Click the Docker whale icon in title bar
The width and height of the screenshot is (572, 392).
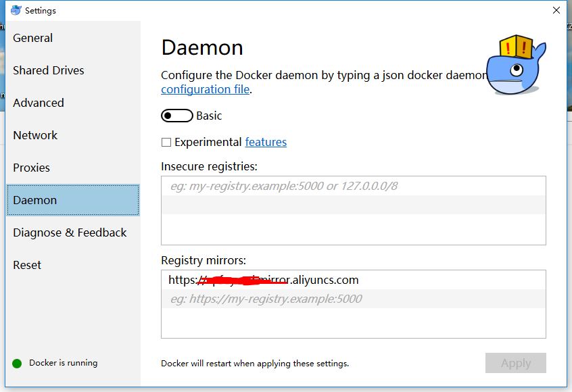tap(16, 10)
